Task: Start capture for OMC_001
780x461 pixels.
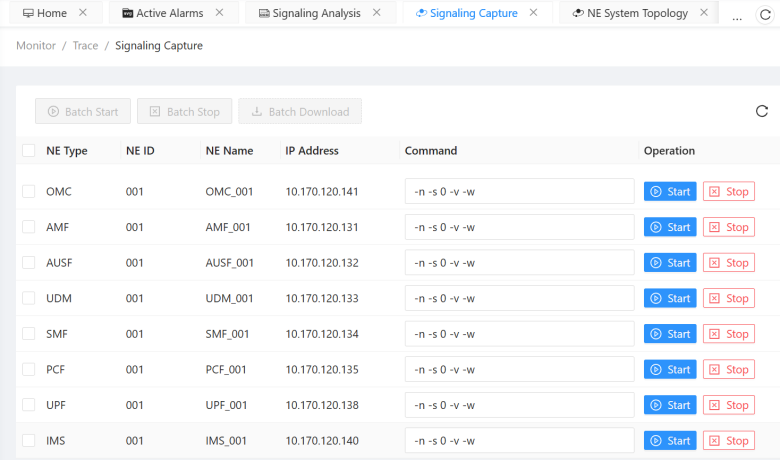Action: pos(670,192)
